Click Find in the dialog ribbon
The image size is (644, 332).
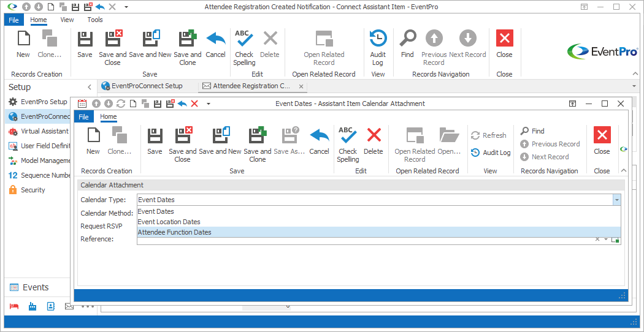532,131
